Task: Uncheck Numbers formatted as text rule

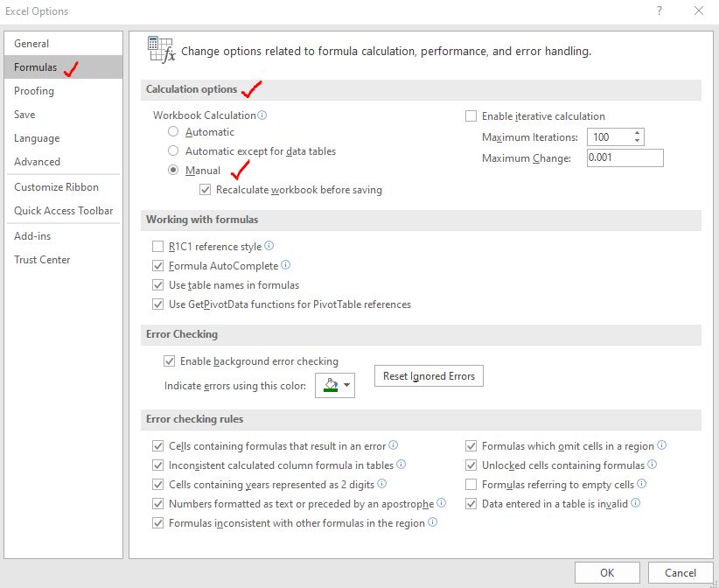Action: pos(157,504)
